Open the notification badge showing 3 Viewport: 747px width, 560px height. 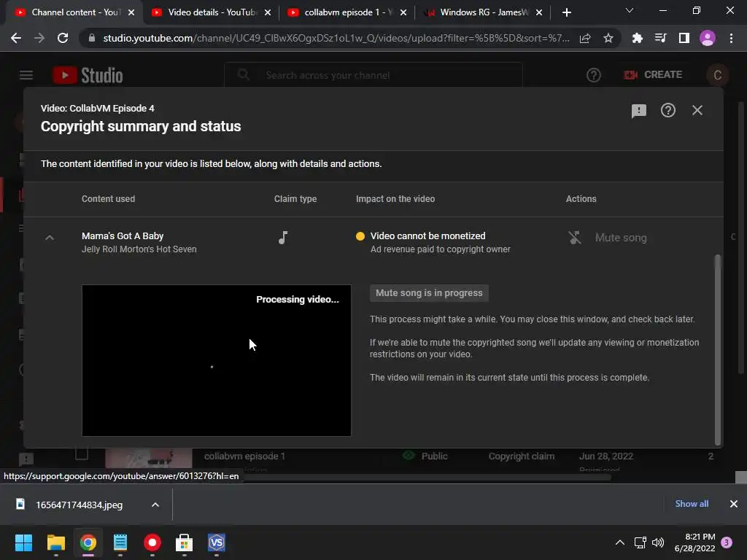pyautogui.click(x=727, y=542)
